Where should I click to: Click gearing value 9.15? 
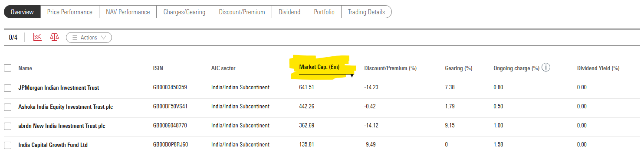pos(450,126)
